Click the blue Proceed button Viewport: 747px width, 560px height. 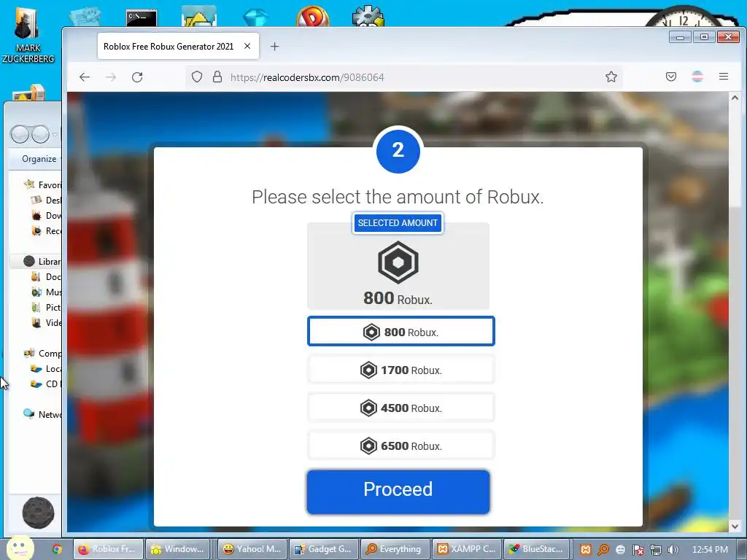coord(398,492)
